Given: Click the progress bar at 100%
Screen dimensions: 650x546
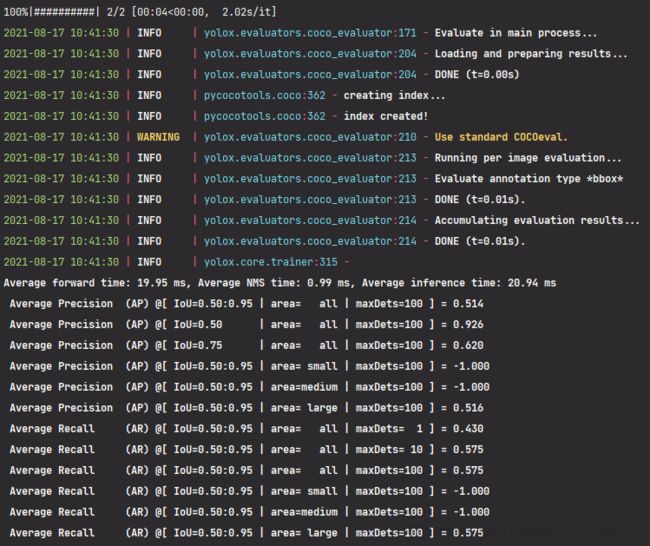Looking at the screenshot, I should pos(51,12).
